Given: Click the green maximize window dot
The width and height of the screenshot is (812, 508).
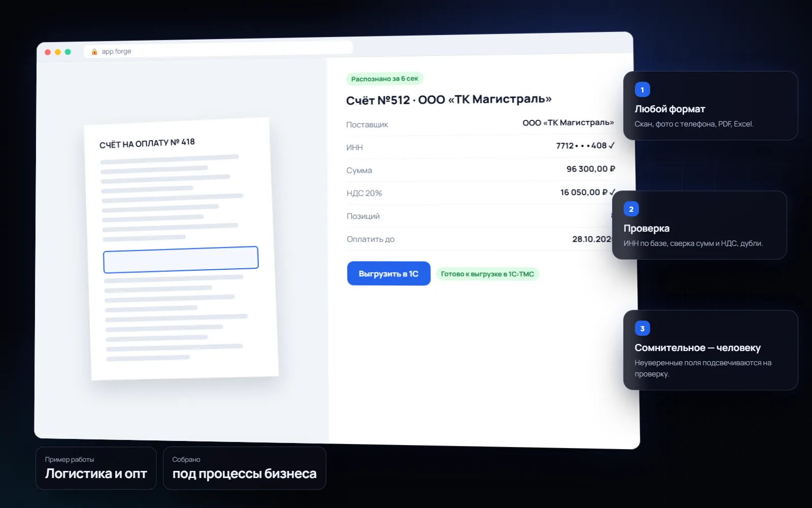Looking at the screenshot, I should pyautogui.click(x=68, y=52).
